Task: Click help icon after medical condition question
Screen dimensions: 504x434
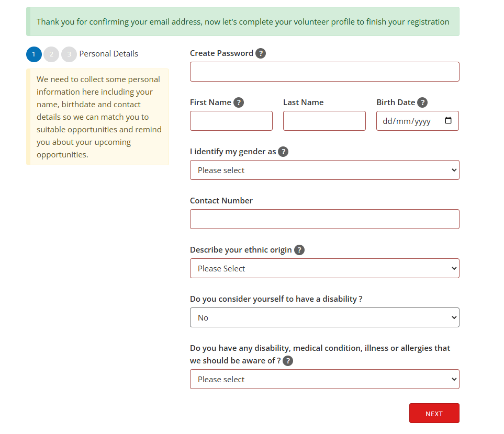Action: click(288, 361)
